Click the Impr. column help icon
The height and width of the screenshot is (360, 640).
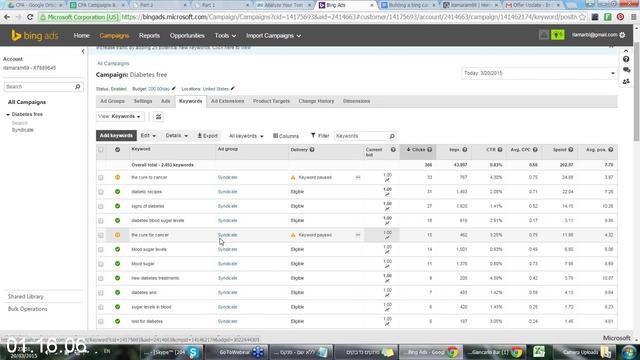(x=464, y=150)
